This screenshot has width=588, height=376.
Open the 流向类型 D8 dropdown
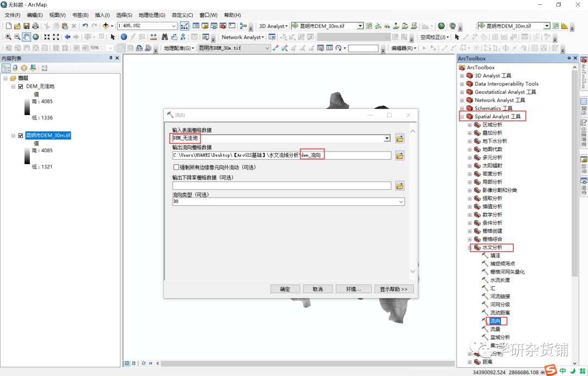[401, 202]
